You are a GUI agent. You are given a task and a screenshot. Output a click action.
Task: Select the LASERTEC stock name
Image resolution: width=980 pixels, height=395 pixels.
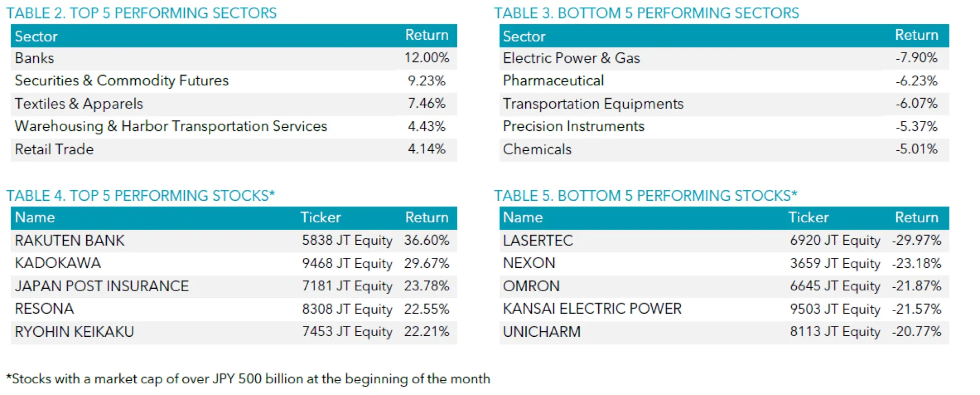point(537,241)
